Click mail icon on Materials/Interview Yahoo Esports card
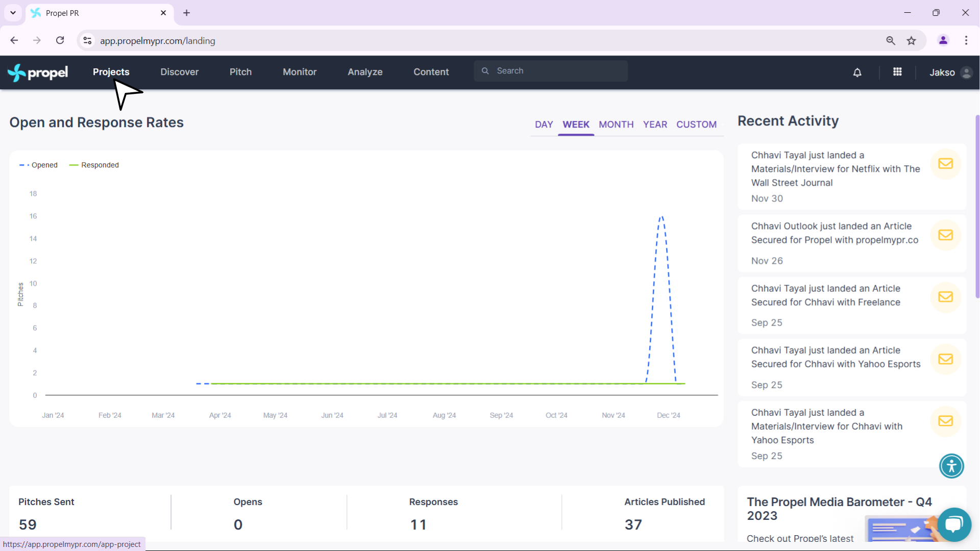 coord(946,421)
